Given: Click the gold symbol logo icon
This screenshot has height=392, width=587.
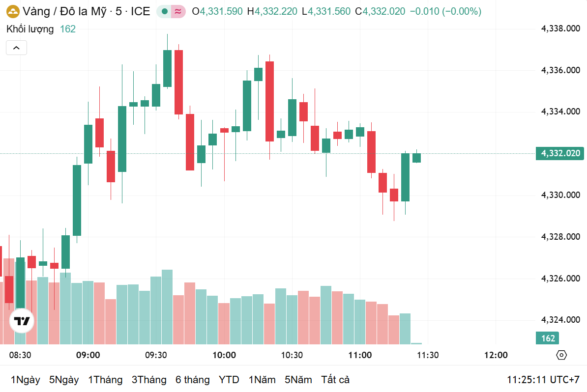Looking at the screenshot, I should [13, 11].
